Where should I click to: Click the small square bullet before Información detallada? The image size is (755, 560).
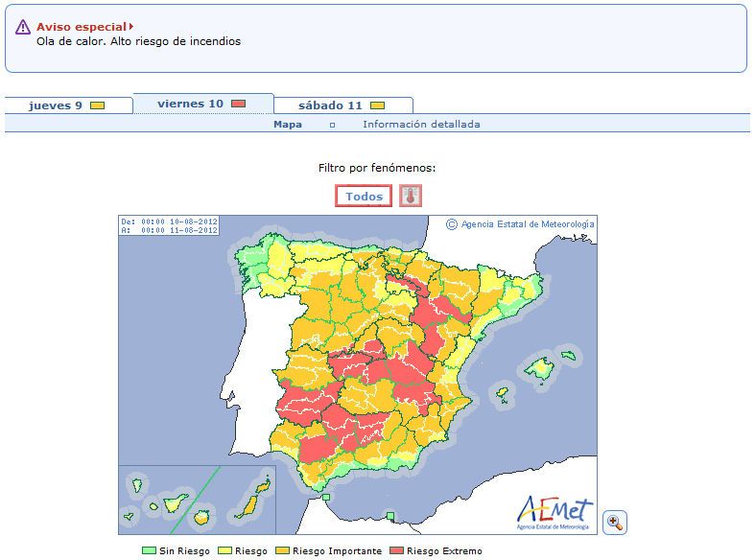(332, 125)
